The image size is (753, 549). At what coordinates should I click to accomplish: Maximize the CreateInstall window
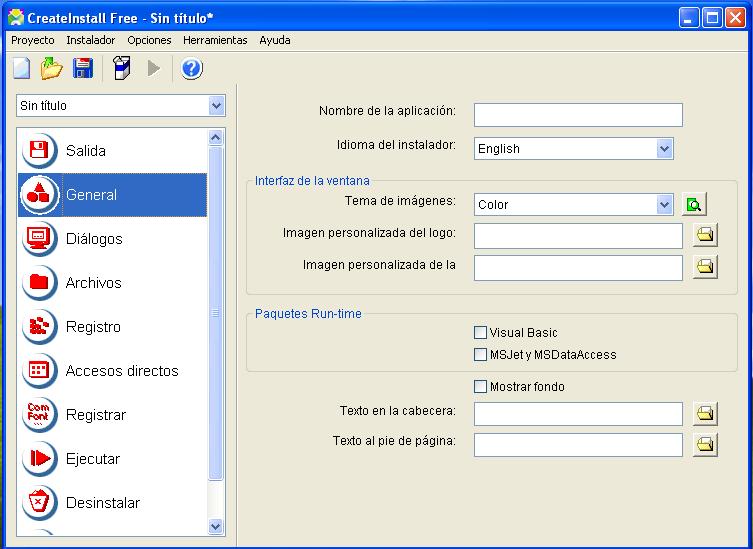712,18
